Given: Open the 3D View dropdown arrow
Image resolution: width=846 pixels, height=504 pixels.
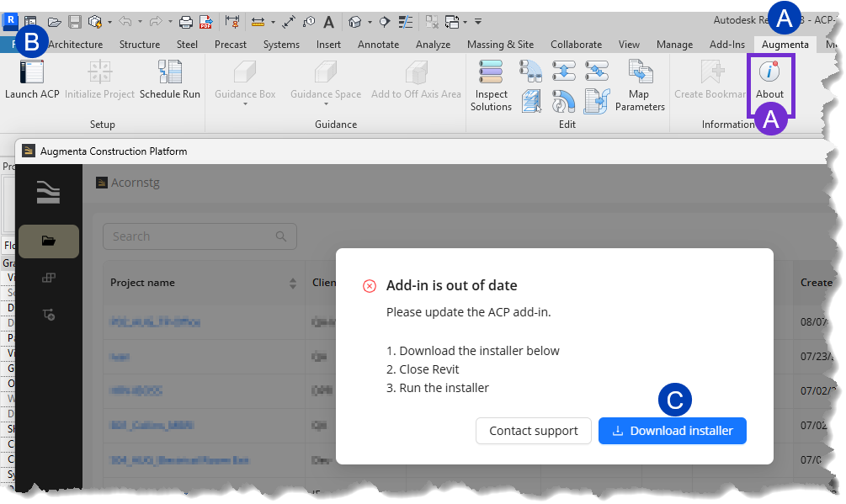Looking at the screenshot, I should [x=370, y=22].
